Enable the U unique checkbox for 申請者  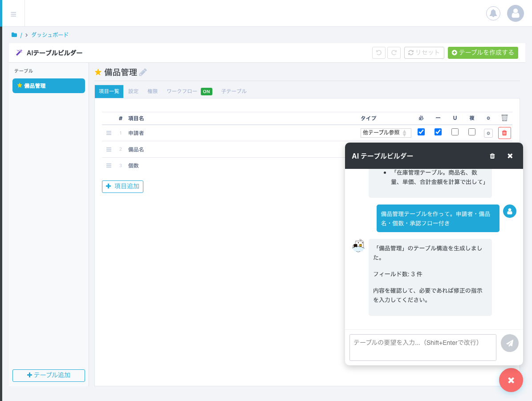(455, 132)
